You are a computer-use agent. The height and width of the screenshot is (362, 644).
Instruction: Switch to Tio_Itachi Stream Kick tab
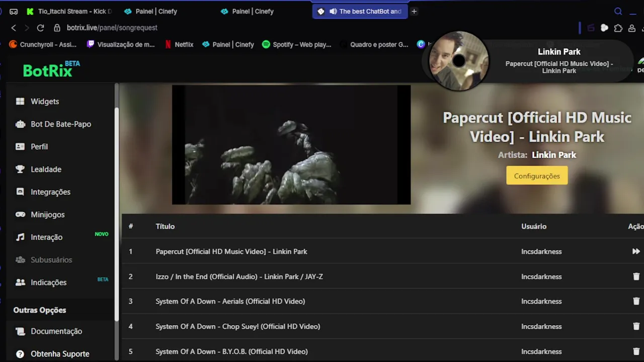69,11
